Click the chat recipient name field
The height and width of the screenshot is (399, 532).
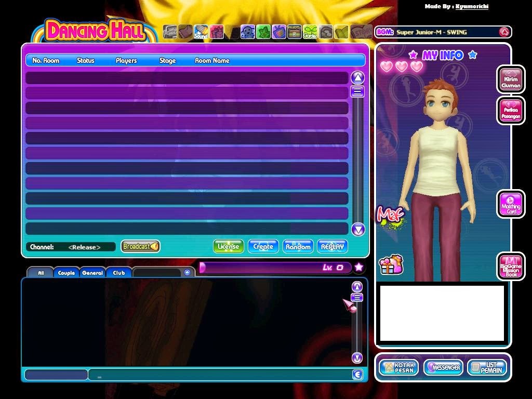pos(56,375)
